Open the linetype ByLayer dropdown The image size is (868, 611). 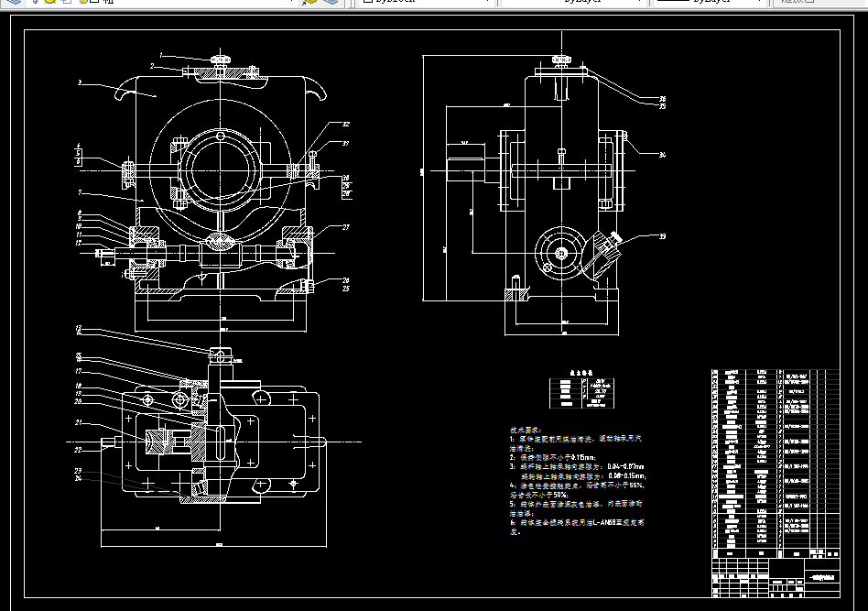click(639, 4)
